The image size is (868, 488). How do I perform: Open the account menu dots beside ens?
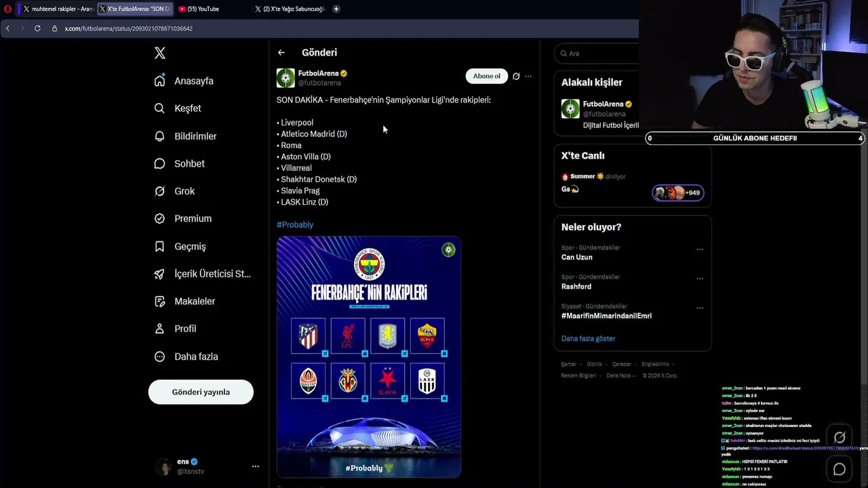[256, 466]
